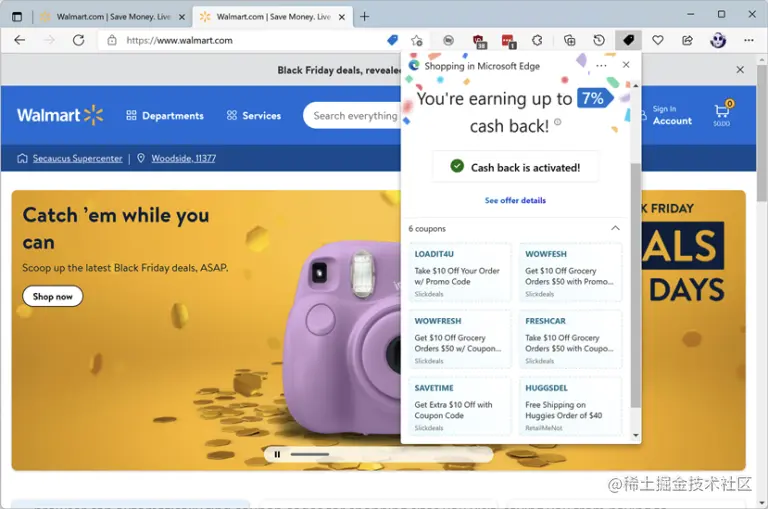The height and width of the screenshot is (509, 768).
Task: Switch to the first Walmart.com tab
Action: [x=113, y=17]
